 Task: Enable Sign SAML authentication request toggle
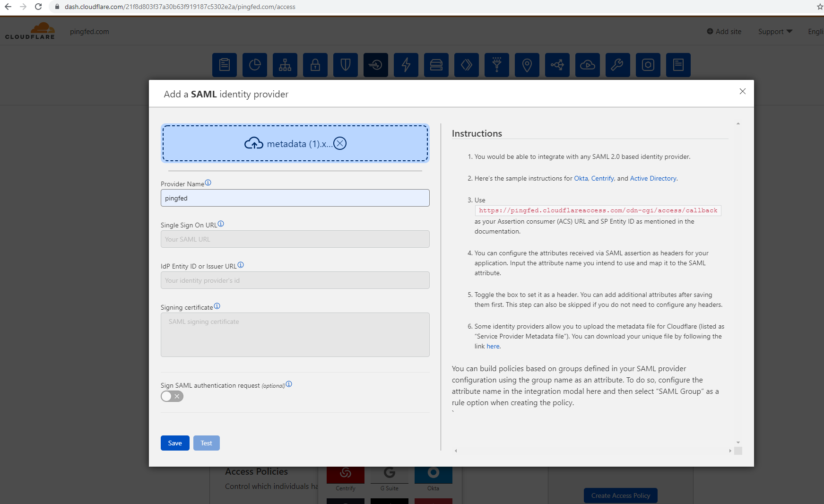click(172, 396)
